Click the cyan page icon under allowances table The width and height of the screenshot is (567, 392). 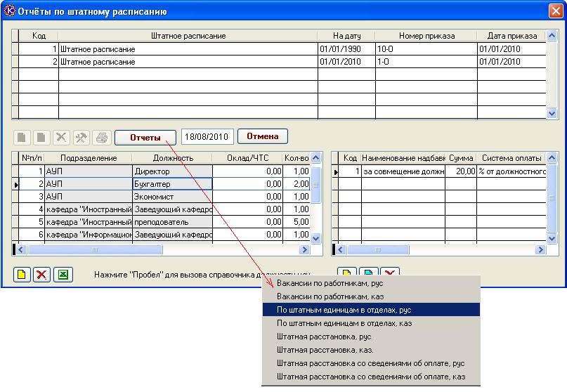[368, 272]
